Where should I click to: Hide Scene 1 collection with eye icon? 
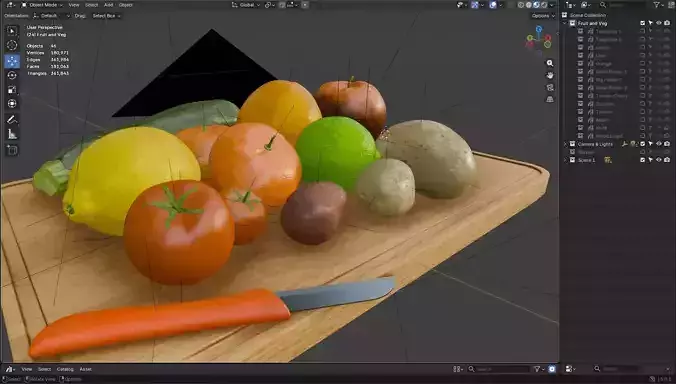pyautogui.click(x=659, y=160)
